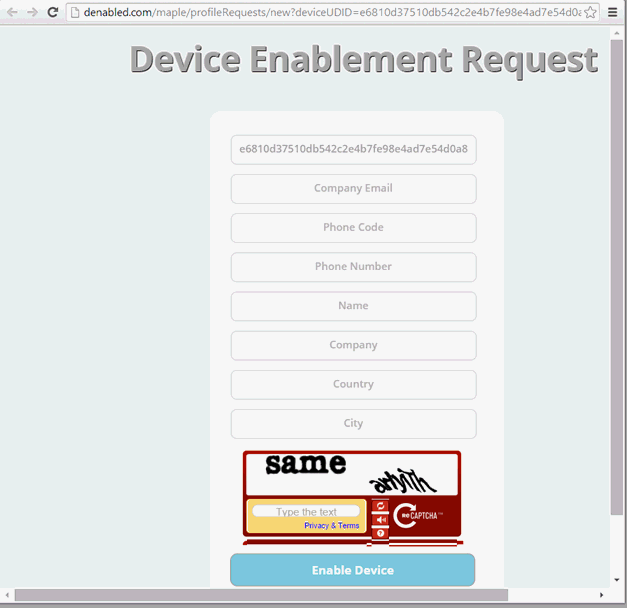The image size is (627, 608).
Task: Click the CAPTCHA 'Type the text' box
Action: [306, 512]
